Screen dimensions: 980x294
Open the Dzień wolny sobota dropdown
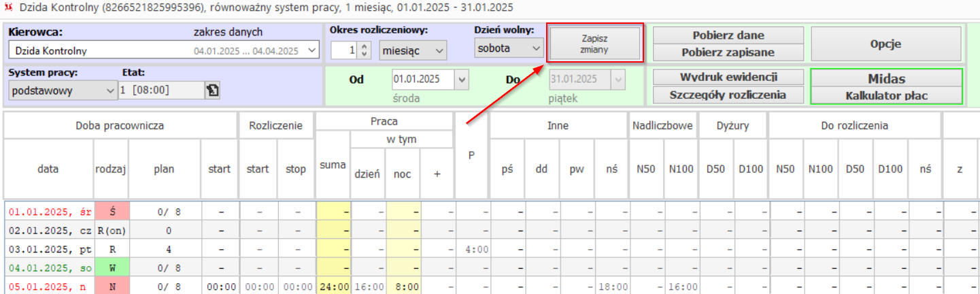pyautogui.click(x=509, y=48)
